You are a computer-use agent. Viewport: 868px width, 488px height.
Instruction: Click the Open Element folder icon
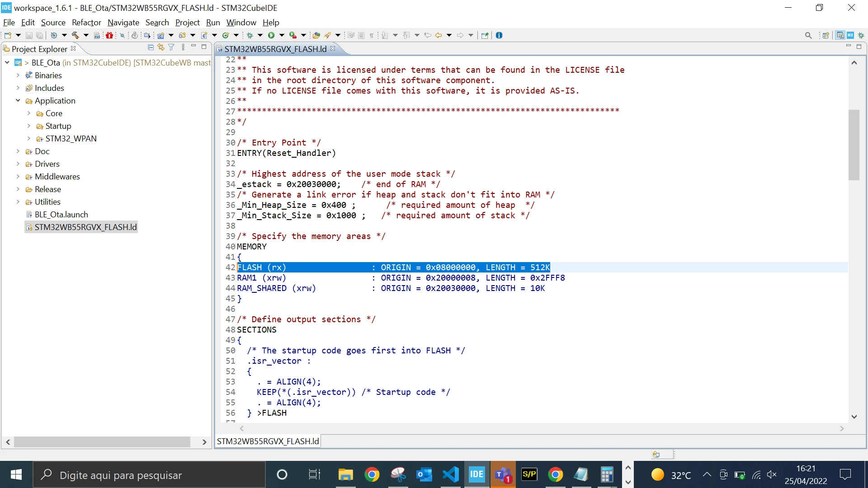point(316,35)
